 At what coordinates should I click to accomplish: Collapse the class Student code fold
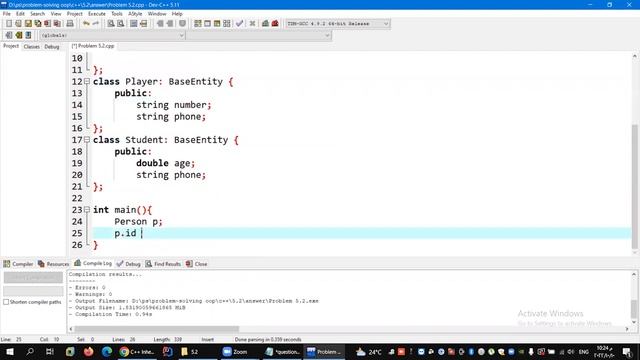[x=87, y=140]
